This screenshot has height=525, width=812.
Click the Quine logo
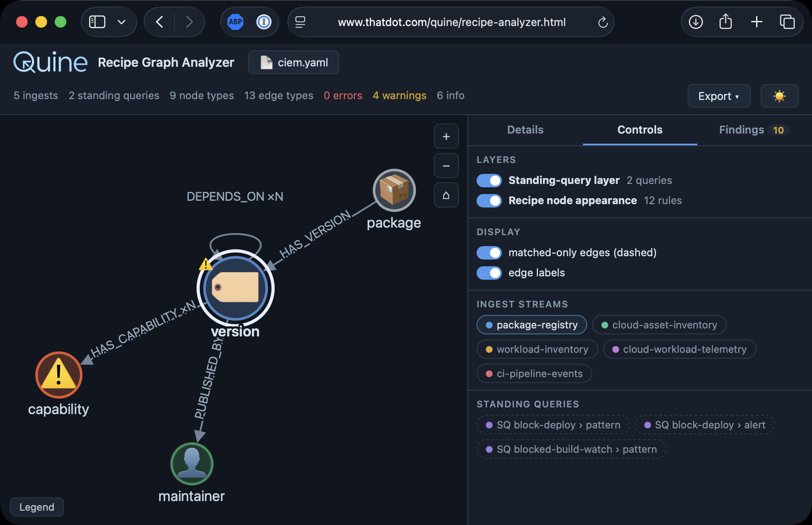[50, 62]
